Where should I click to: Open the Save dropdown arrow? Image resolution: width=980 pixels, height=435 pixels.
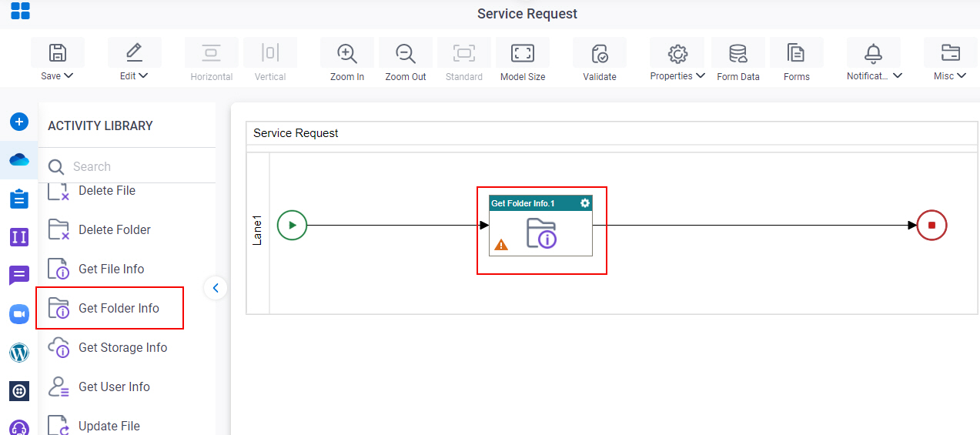pyautogui.click(x=69, y=75)
